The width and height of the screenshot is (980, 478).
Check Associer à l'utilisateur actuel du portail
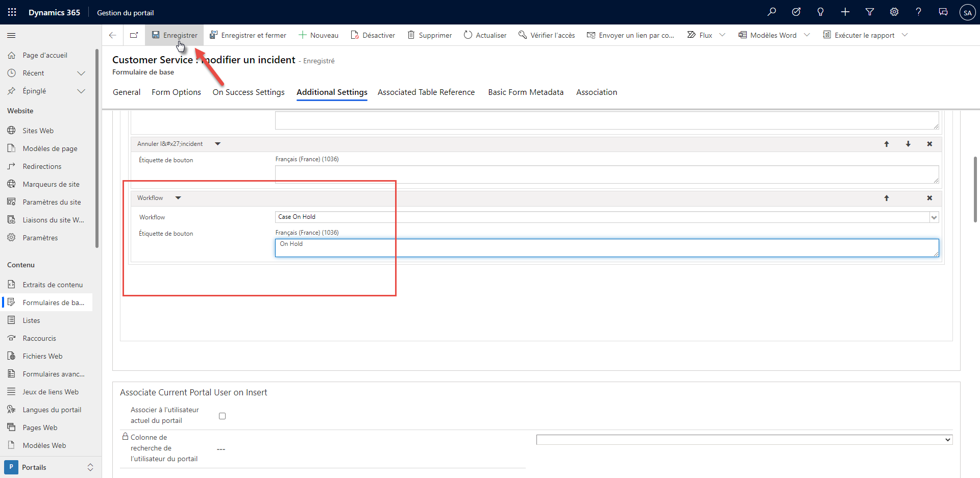pos(222,416)
